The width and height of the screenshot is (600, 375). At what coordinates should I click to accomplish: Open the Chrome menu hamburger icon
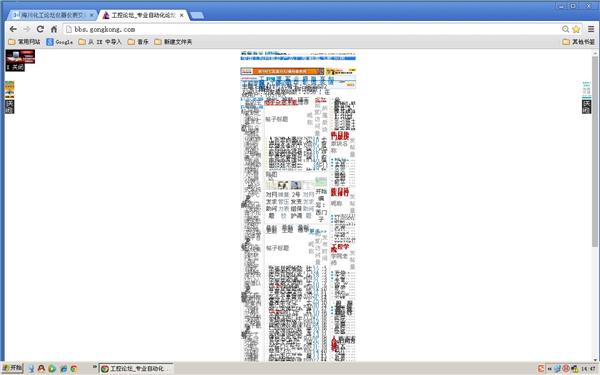pos(591,29)
